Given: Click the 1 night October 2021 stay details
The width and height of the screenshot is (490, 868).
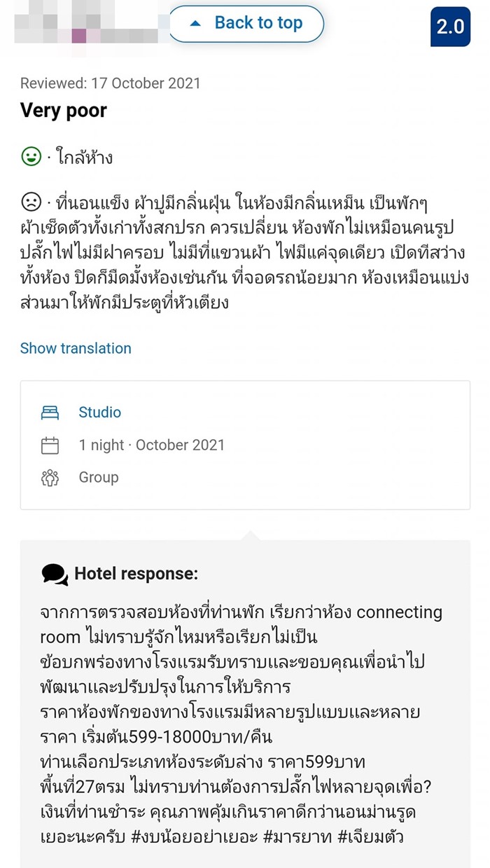Looking at the screenshot, I should click(x=151, y=445).
